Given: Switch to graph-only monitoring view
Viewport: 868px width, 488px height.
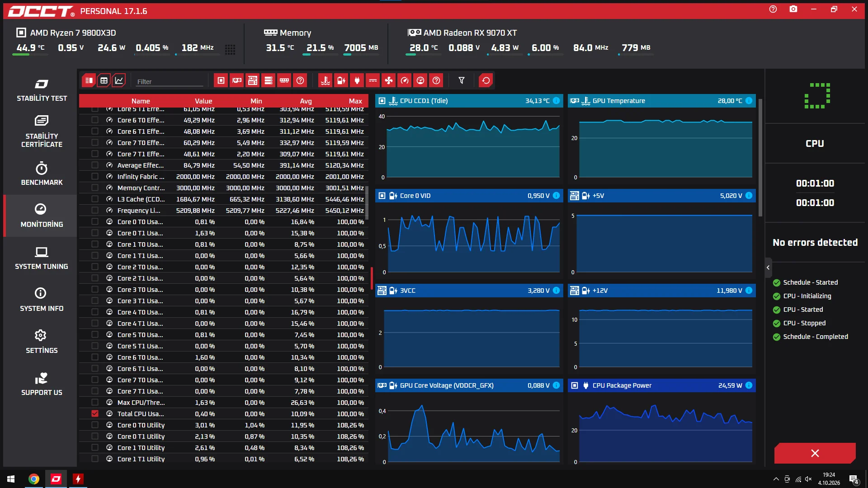Looking at the screenshot, I should coord(119,81).
